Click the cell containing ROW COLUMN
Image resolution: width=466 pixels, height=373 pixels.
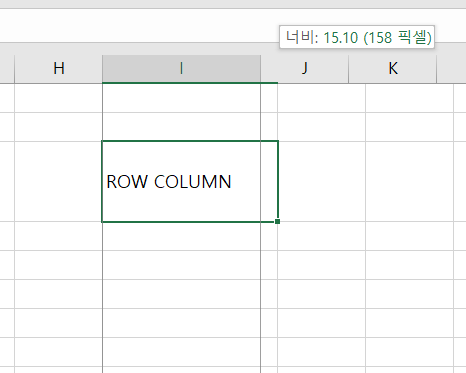coord(190,181)
